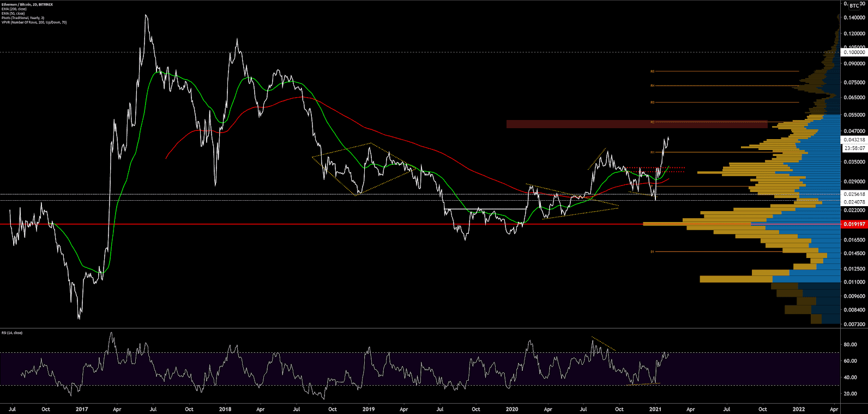The image size is (868, 414).
Task: Click the 0.025618 price axis label
Action: tap(854, 194)
